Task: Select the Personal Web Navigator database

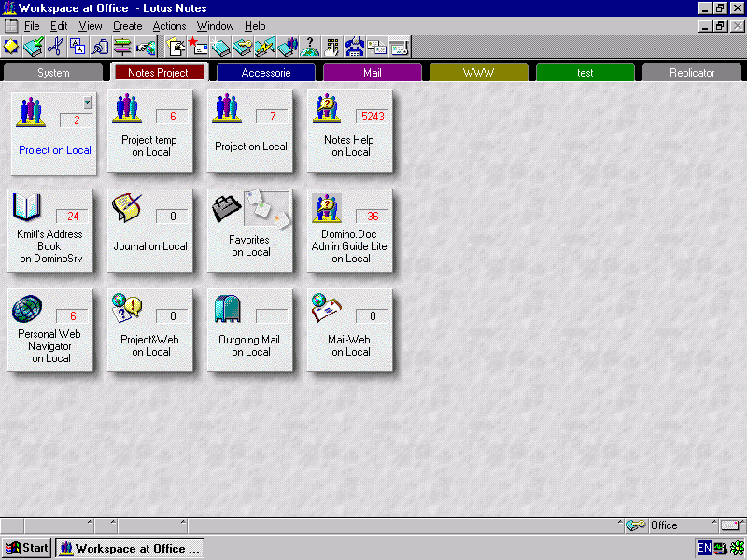Action: click(x=50, y=330)
